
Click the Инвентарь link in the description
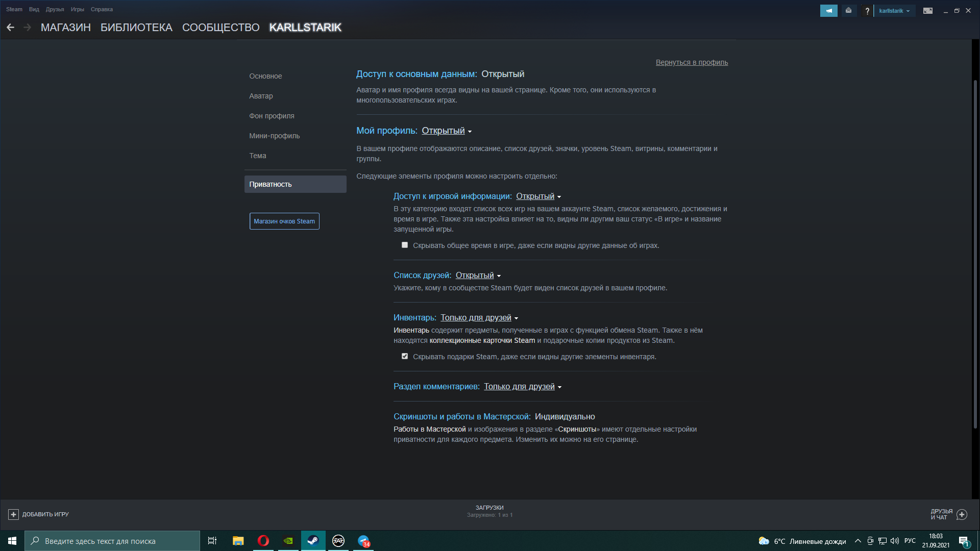click(x=411, y=330)
